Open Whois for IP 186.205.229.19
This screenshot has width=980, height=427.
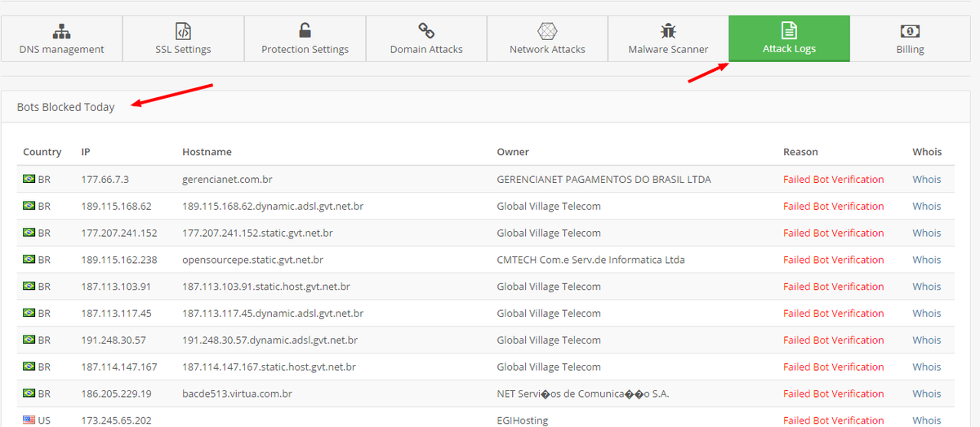927,394
